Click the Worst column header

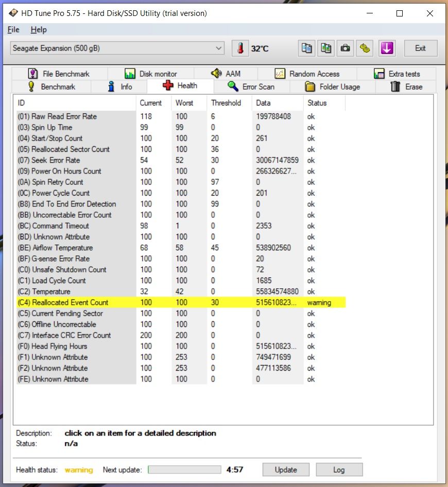(189, 103)
